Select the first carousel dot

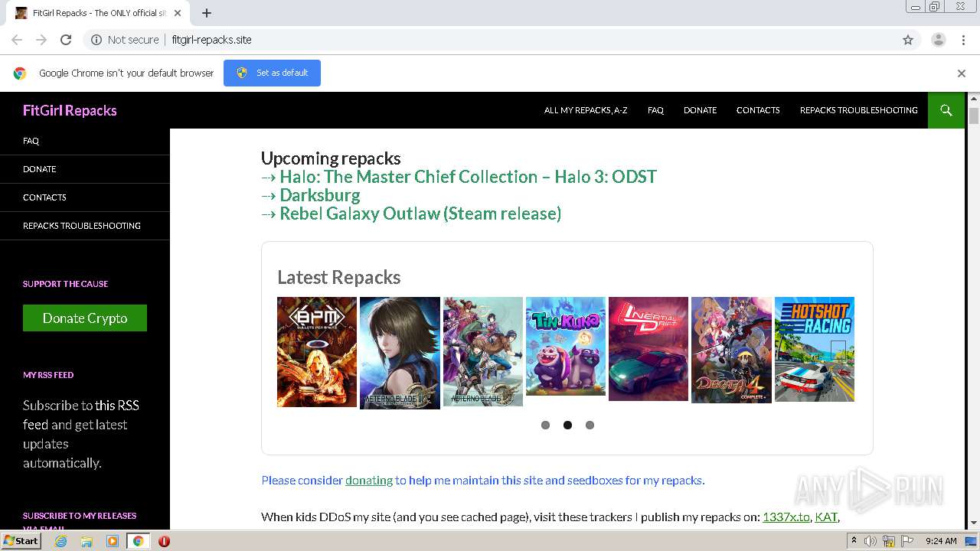click(545, 425)
